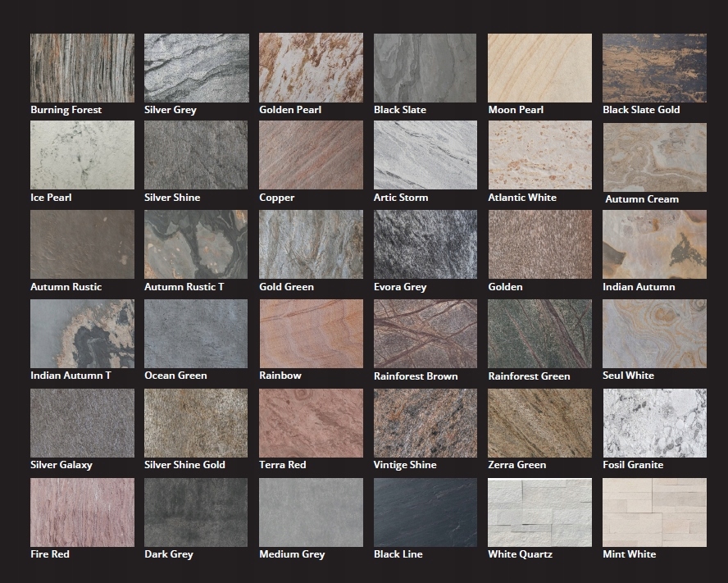Image resolution: width=728 pixels, height=583 pixels.
Task: Select the "White Quartz" caption
Action: click(x=521, y=554)
